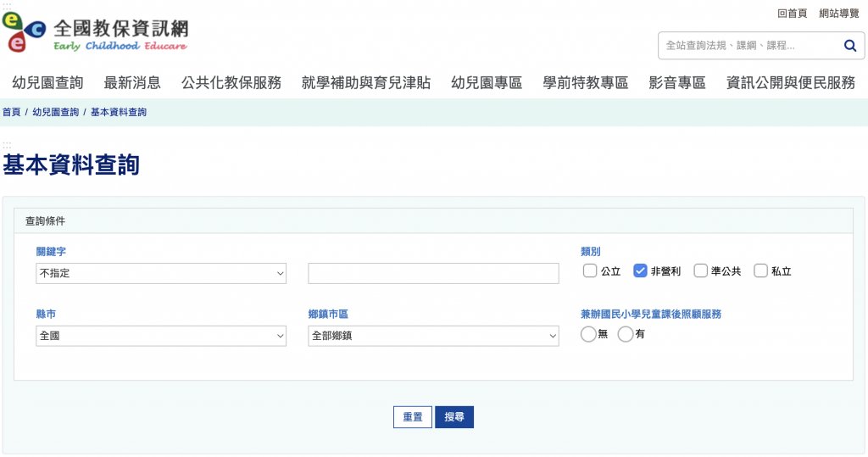Open the 幼兒園專區 menu

click(x=487, y=82)
